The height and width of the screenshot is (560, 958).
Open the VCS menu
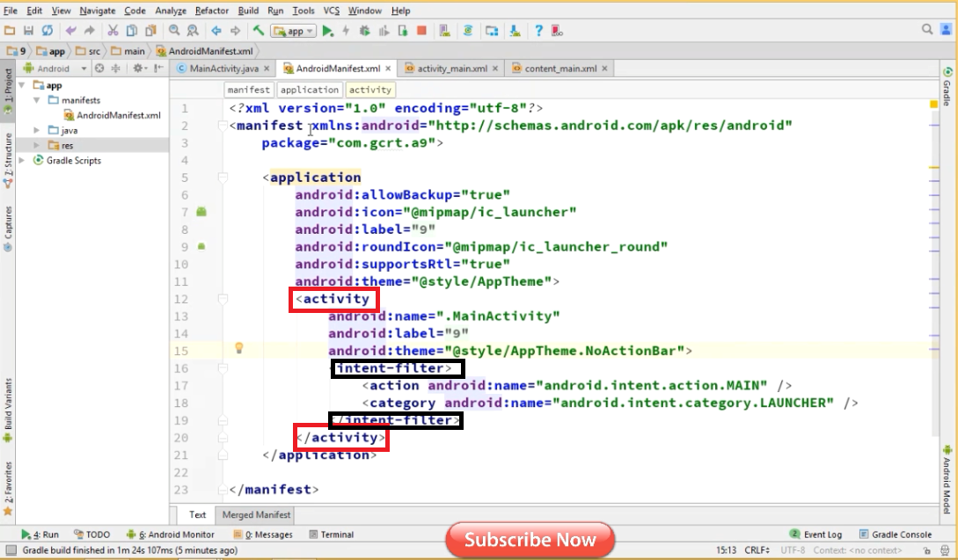(331, 11)
